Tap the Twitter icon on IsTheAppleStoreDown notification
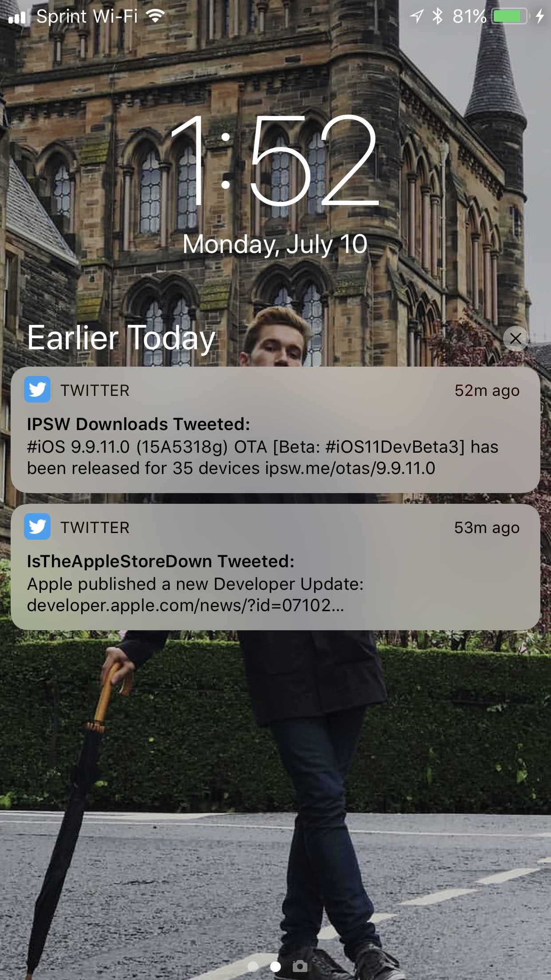Screen dimensions: 551x980 pos(37,527)
